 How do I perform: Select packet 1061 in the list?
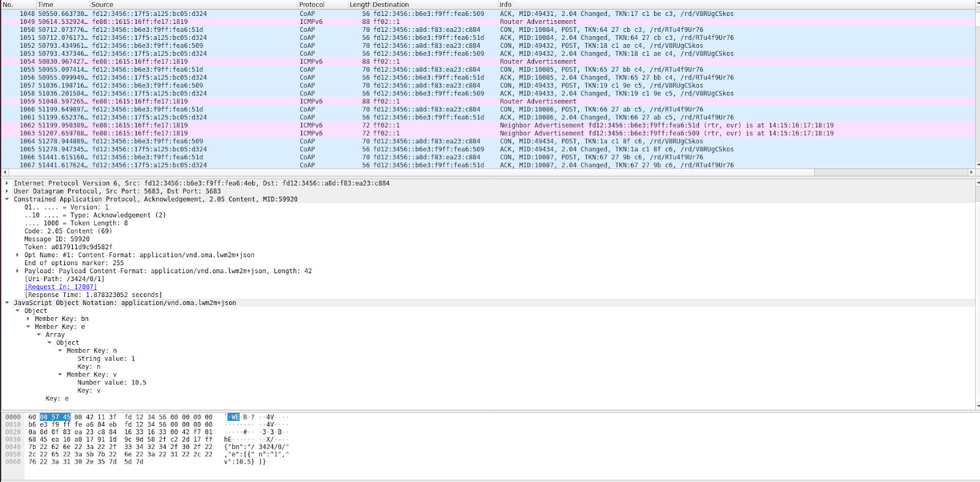pos(488,117)
